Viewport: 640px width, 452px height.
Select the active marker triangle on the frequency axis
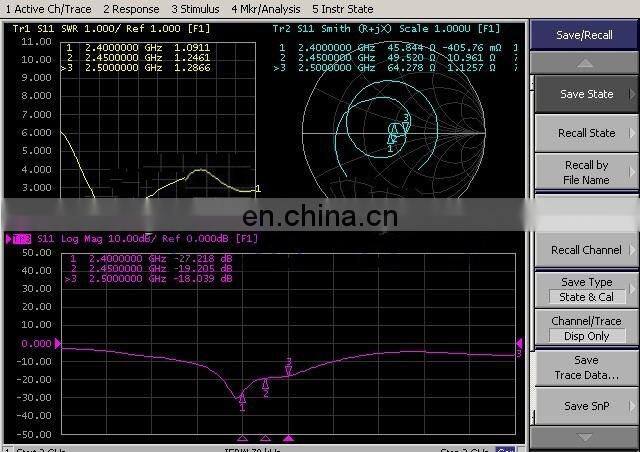pyautogui.click(x=289, y=438)
